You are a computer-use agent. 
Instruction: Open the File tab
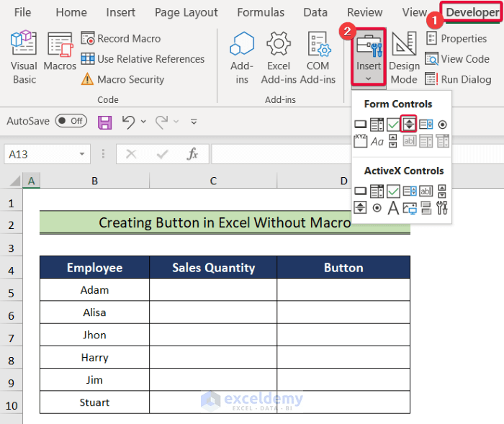[22, 12]
